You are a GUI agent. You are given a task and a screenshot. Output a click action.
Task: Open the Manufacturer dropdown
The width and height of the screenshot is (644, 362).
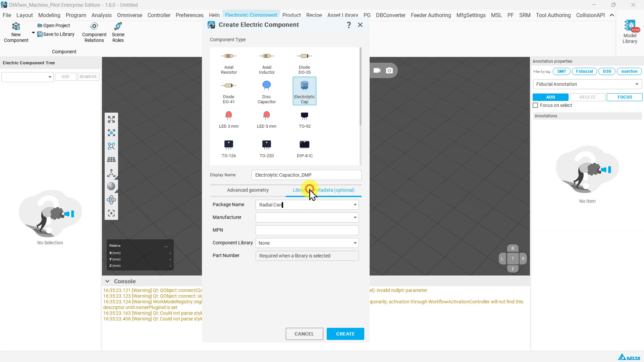(355, 218)
